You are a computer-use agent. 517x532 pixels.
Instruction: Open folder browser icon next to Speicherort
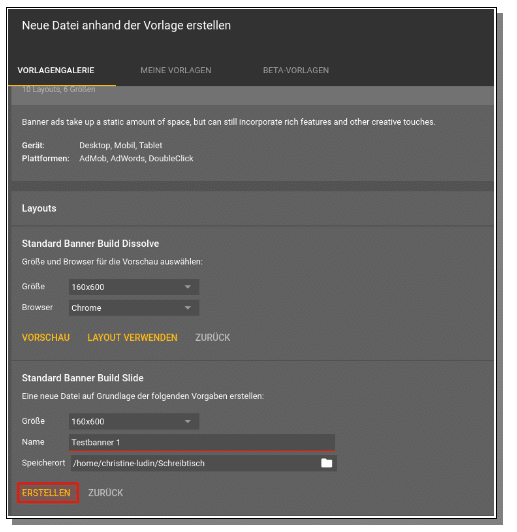(326, 463)
